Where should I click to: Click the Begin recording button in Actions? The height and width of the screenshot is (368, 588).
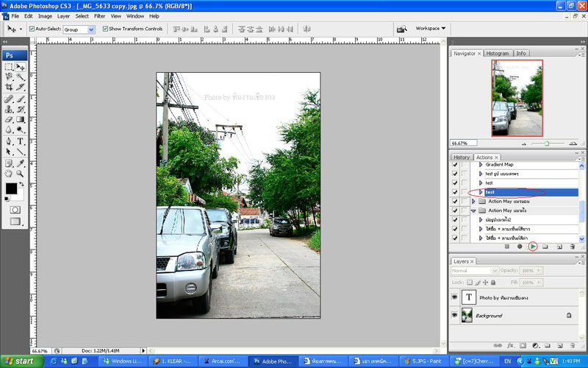[520, 247]
